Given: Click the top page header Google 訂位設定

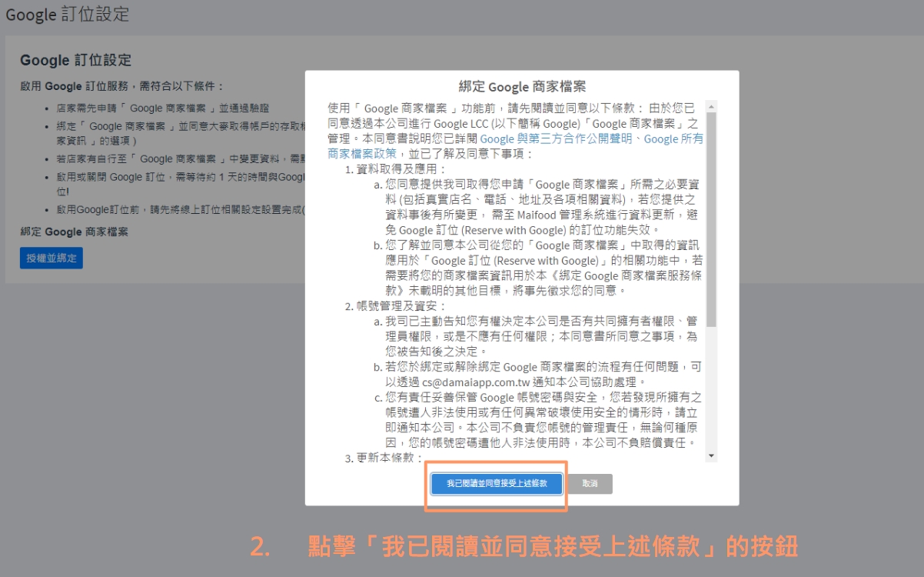Looking at the screenshot, I should pyautogui.click(x=68, y=15).
